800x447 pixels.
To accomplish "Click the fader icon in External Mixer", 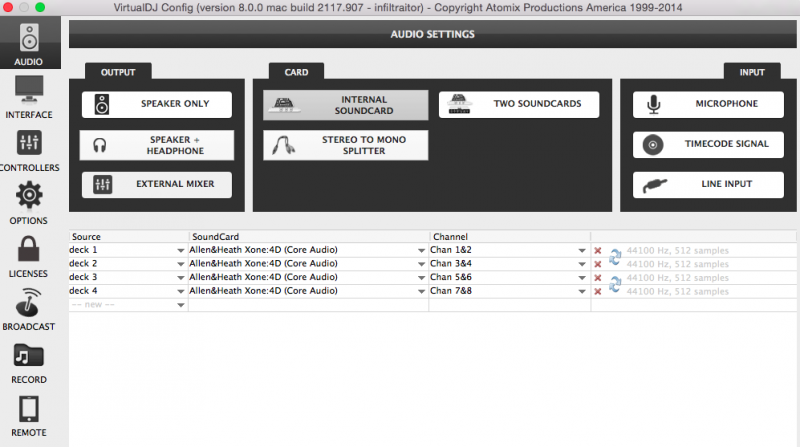I will pos(102,184).
